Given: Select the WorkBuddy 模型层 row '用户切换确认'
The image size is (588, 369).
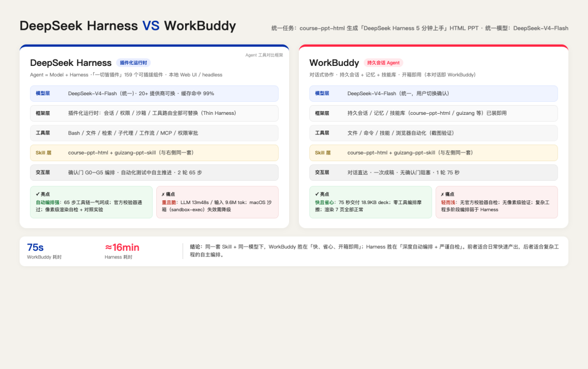Looking at the screenshot, I should (x=433, y=94).
